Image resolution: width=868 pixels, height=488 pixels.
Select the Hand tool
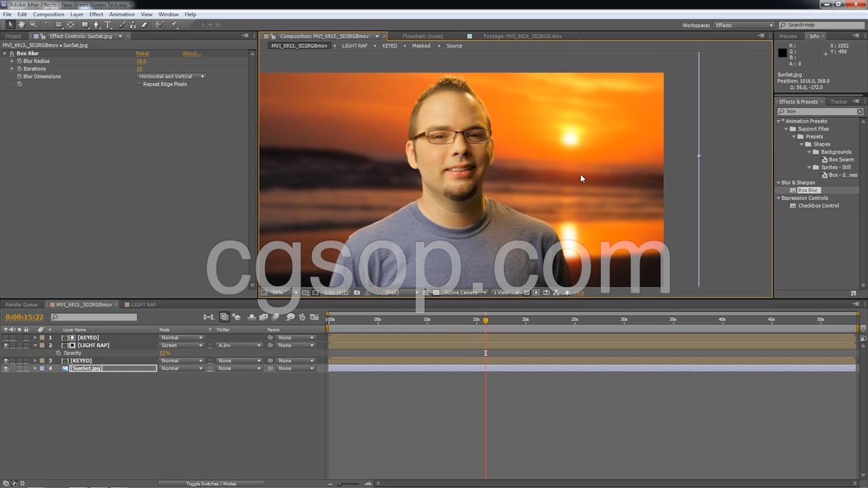click(22, 25)
